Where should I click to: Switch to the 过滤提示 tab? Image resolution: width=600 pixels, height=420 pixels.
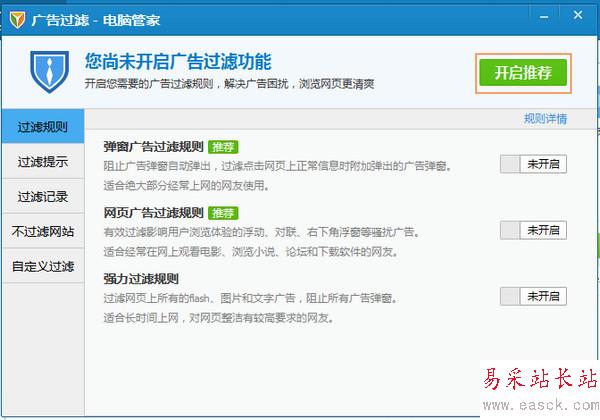[43, 161]
